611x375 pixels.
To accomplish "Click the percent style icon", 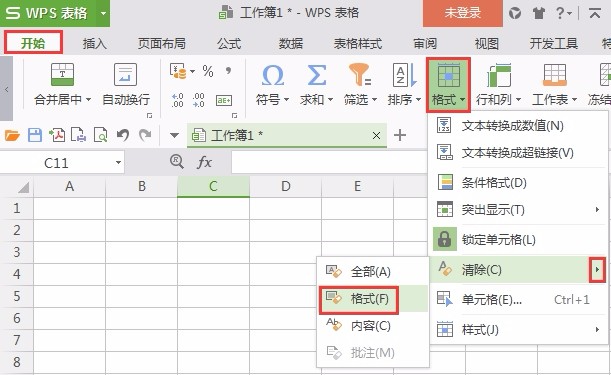I will pyautogui.click(x=208, y=71).
